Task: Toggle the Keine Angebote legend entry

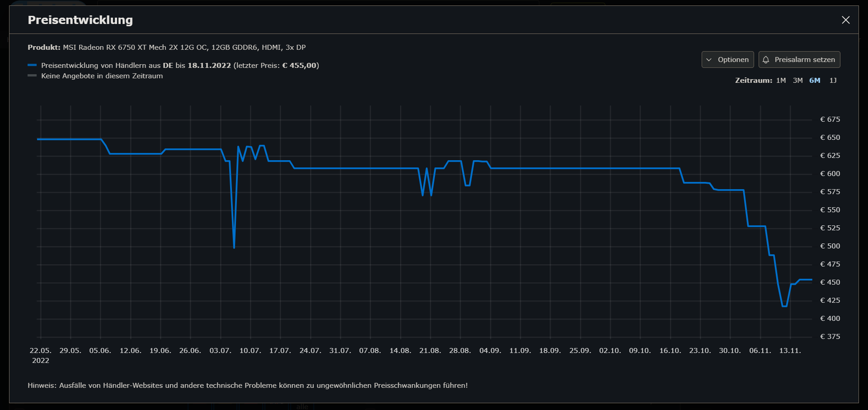Action: [x=102, y=76]
